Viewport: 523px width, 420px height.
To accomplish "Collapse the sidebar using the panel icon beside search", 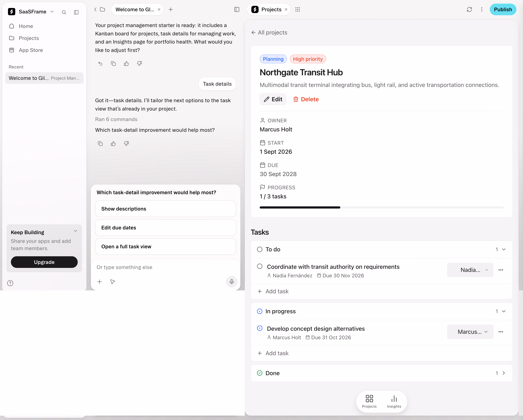I will (76, 12).
